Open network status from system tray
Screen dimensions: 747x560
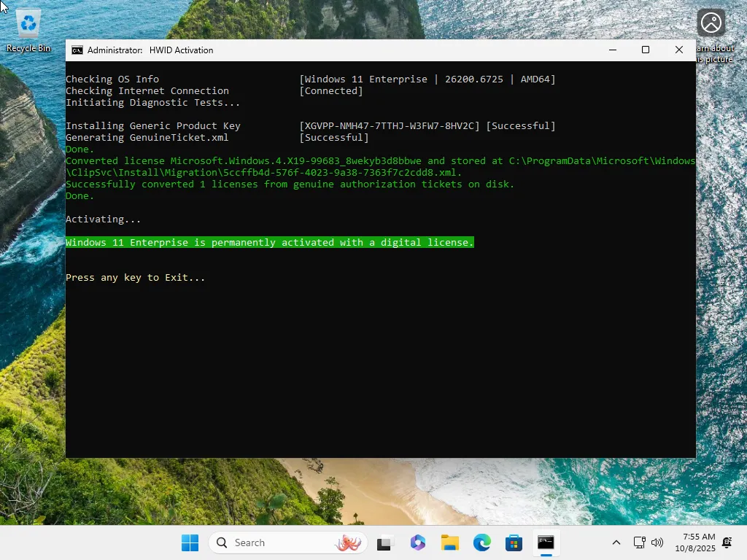coord(639,542)
